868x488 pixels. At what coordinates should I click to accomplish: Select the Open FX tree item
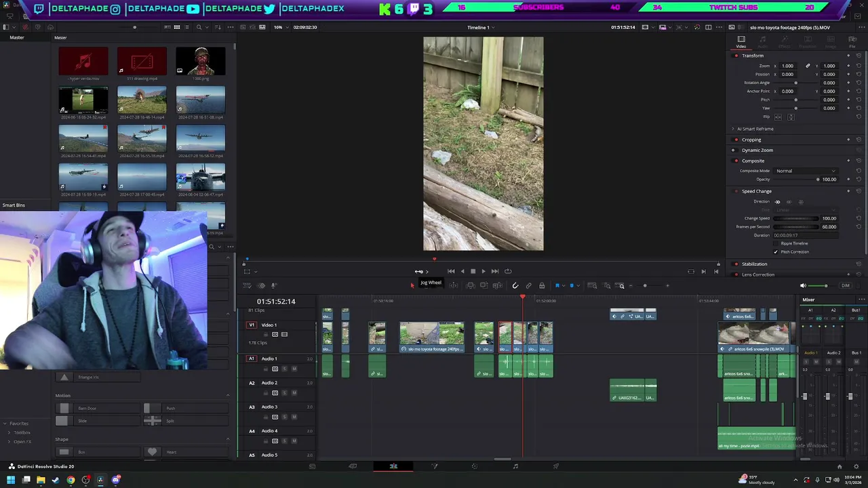(22, 442)
